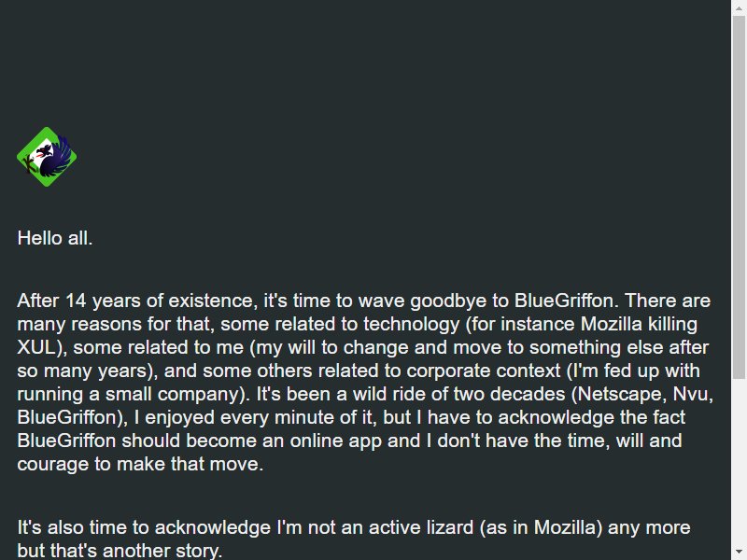Click the "Hello all." greeting text
Viewport: 747px width, 560px height.
(55, 238)
